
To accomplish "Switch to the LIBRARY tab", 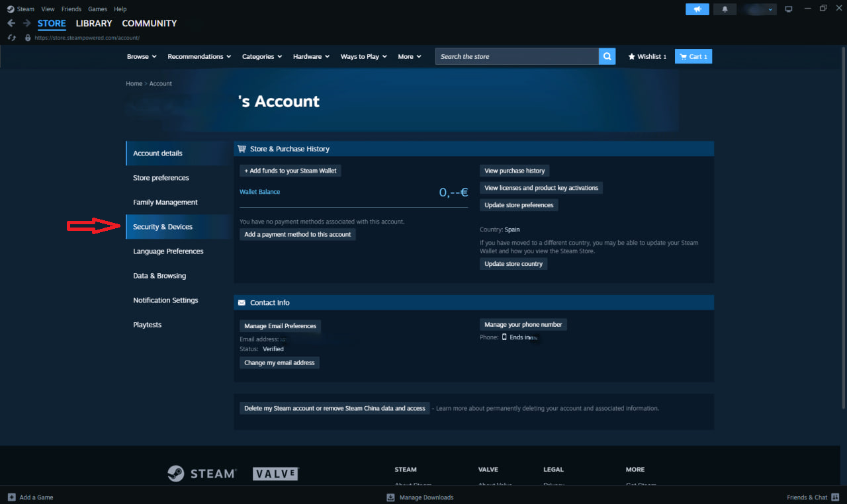I will (x=94, y=23).
